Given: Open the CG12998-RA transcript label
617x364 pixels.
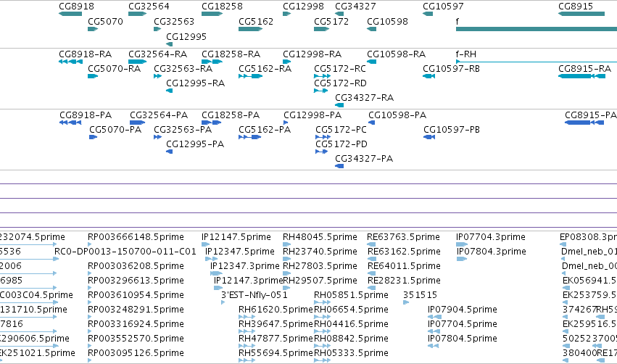Looking at the screenshot, I should (x=312, y=54).
